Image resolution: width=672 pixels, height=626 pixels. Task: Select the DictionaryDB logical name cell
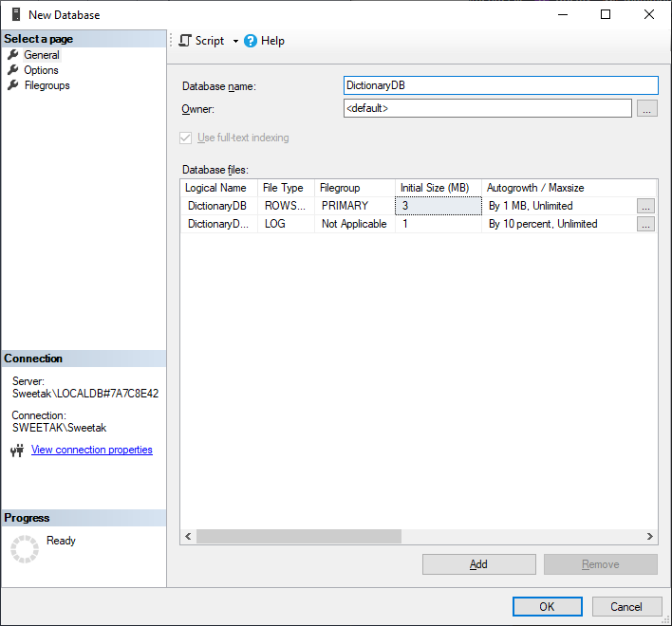pyautogui.click(x=218, y=206)
